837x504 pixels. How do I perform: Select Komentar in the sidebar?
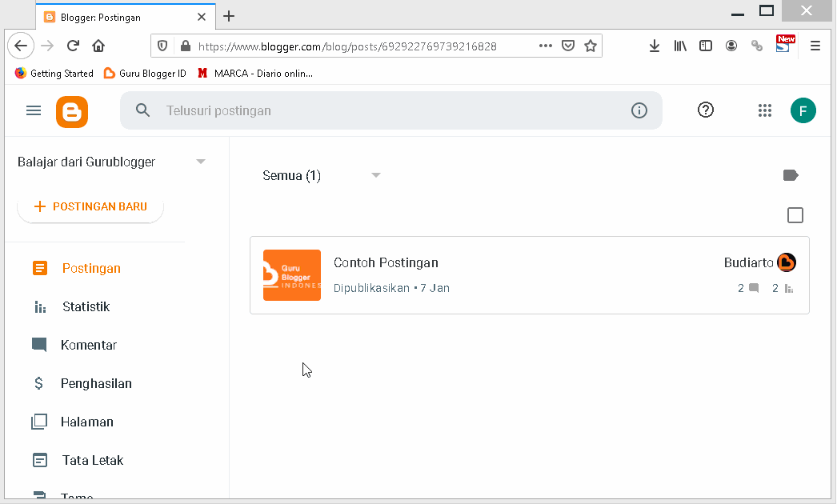coord(87,345)
